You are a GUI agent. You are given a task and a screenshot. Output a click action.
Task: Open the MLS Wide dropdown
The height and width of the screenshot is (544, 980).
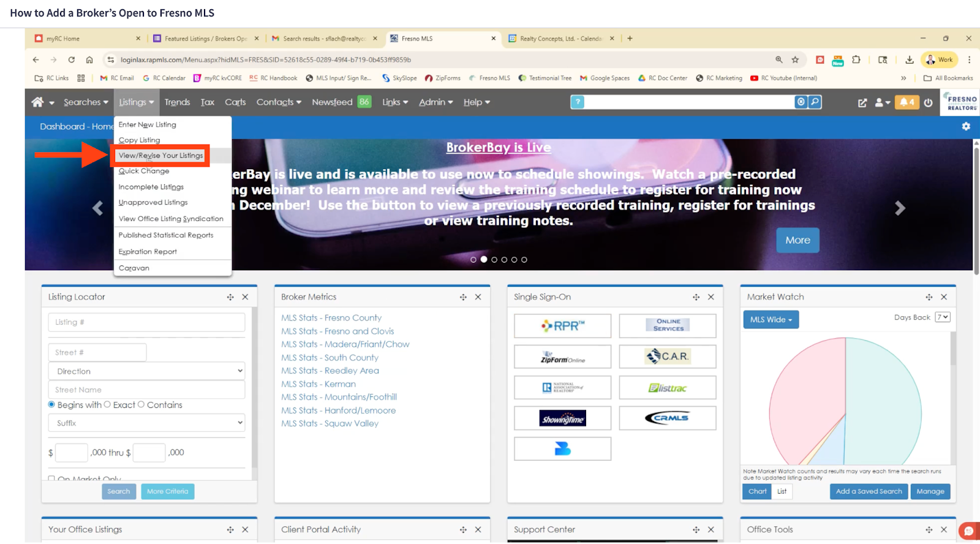771,320
